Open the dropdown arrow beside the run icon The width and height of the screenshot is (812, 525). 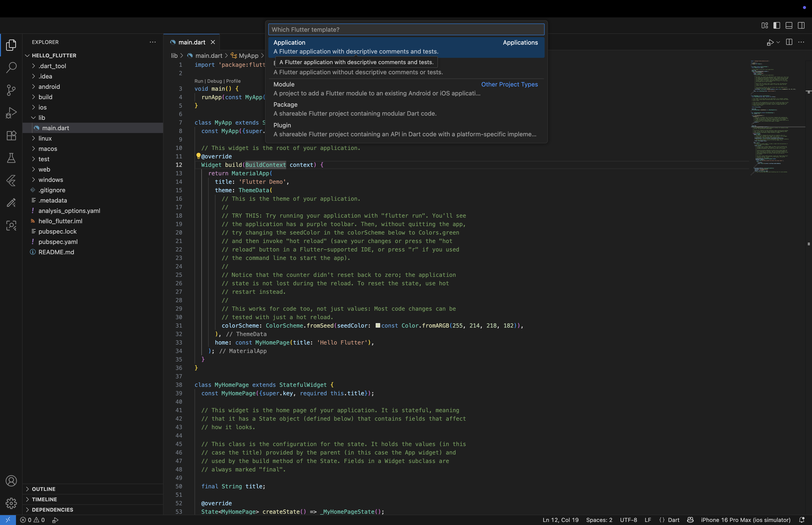click(x=778, y=42)
